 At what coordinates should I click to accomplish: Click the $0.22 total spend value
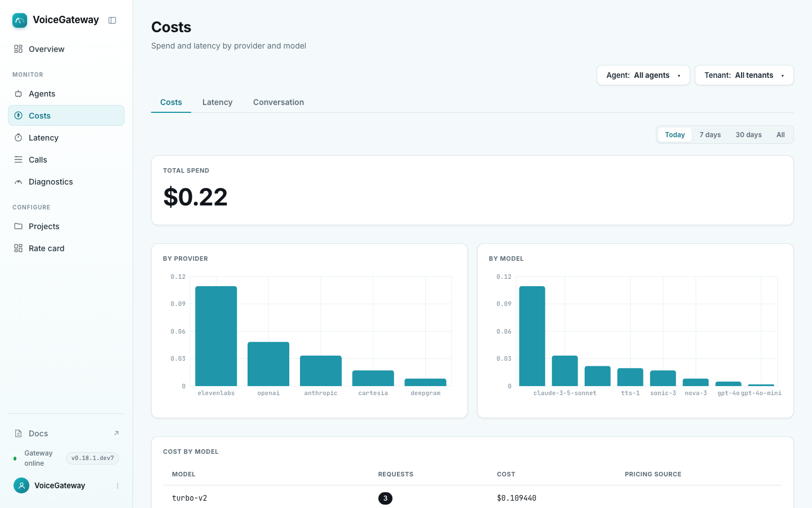pos(196,197)
